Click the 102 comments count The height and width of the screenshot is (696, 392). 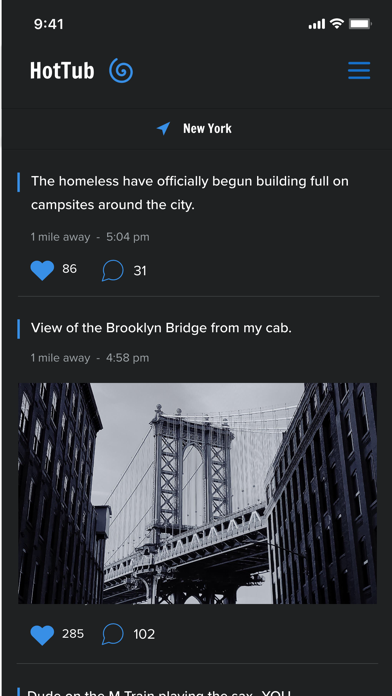pos(144,634)
